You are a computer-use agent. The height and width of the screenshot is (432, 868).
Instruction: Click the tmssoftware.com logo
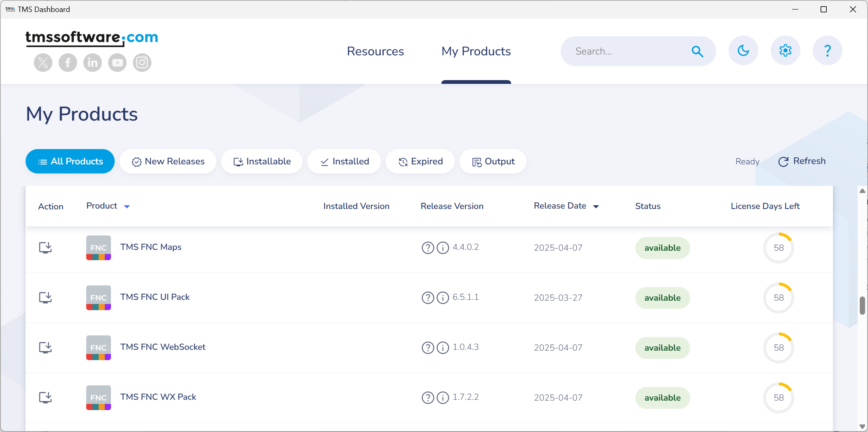point(92,38)
